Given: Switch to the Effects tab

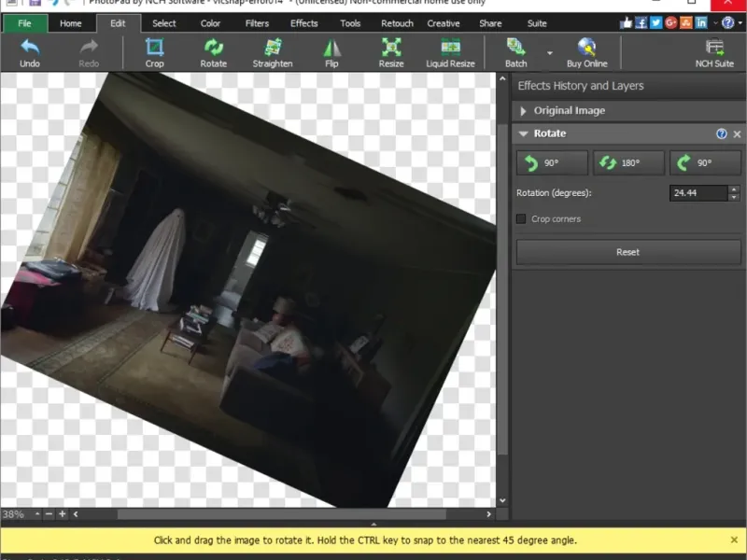Looking at the screenshot, I should (304, 23).
